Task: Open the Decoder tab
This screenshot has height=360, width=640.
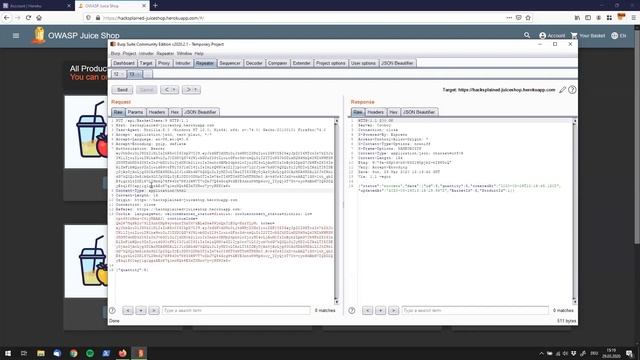Action: pyautogui.click(x=254, y=63)
